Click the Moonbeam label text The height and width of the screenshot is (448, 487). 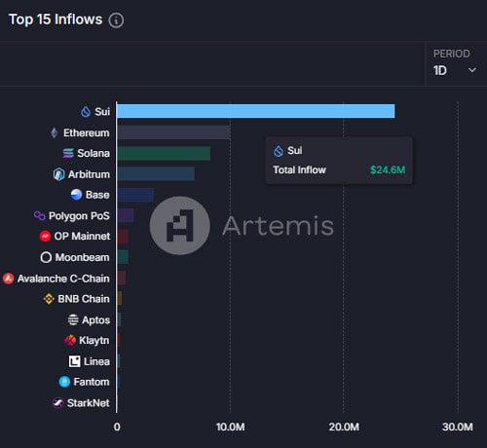pos(83,257)
